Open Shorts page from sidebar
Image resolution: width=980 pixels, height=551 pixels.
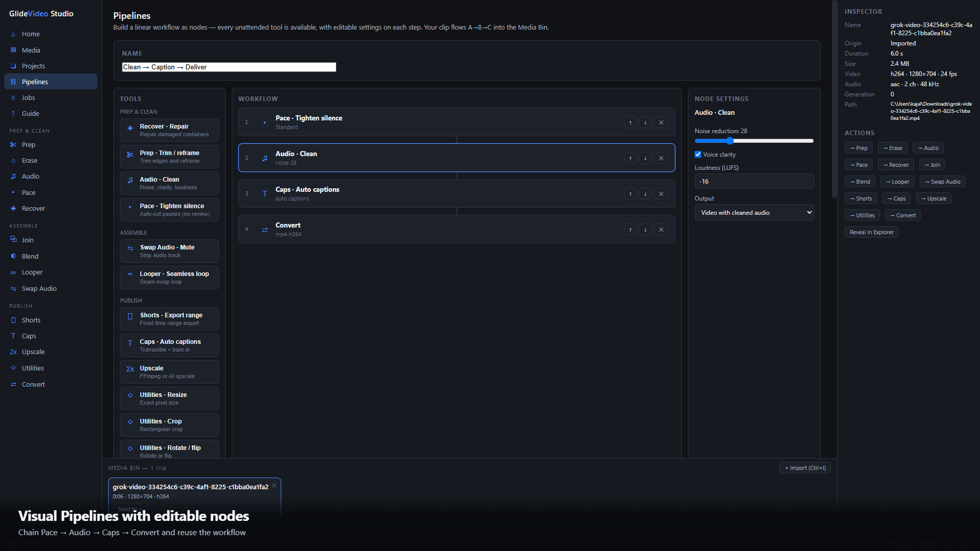click(51, 320)
